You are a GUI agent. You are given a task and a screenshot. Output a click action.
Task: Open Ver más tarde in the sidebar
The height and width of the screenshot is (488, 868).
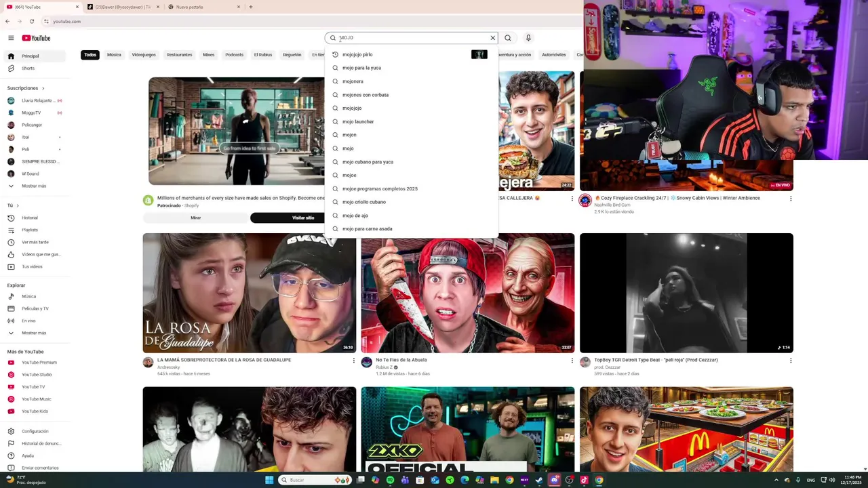(x=34, y=242)
